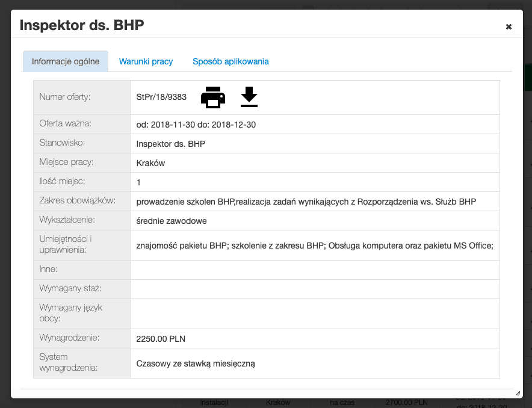Click the duties text about szkolenia BHP
The width and height of the screenshot is (532, 408).
[x=306, y=202]
